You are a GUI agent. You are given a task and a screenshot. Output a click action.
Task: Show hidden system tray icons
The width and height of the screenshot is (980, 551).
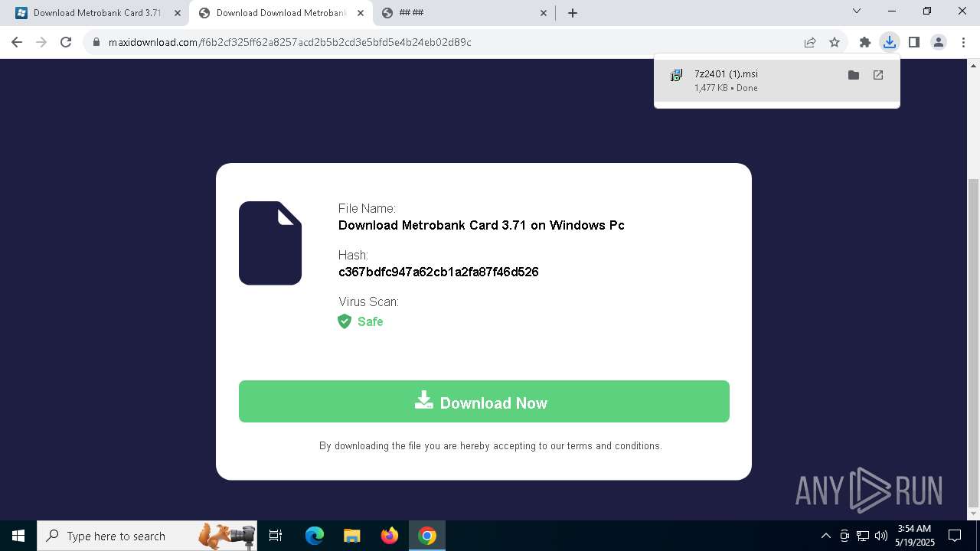825,536
